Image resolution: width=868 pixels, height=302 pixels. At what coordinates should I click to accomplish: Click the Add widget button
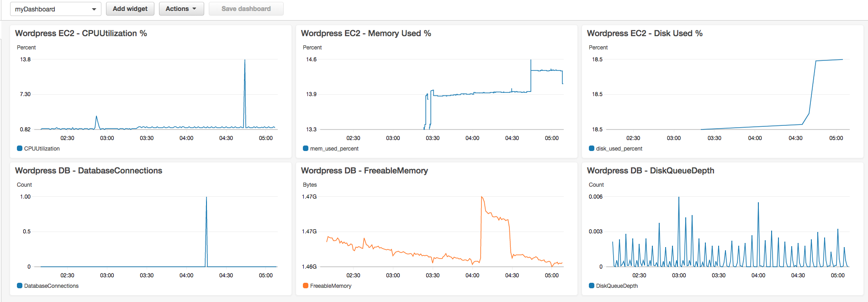[x=130, y=9]
